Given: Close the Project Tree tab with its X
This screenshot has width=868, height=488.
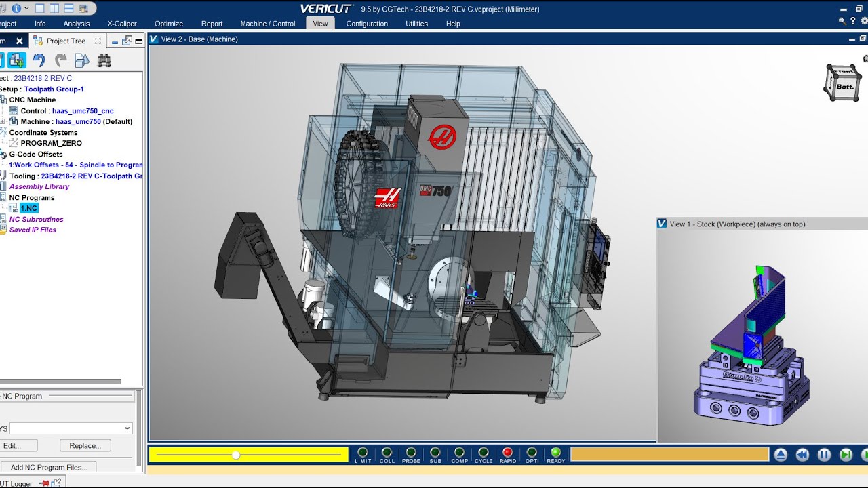Looking at the screenshot, I should click(98, 41).
